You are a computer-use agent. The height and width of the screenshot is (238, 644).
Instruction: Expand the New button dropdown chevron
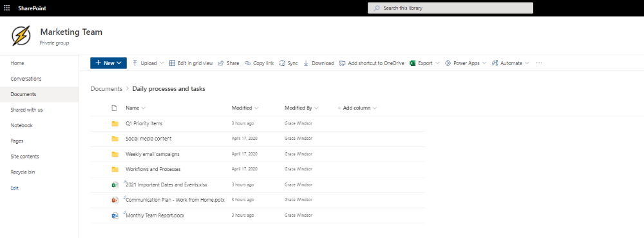click(x=119, y=63)
